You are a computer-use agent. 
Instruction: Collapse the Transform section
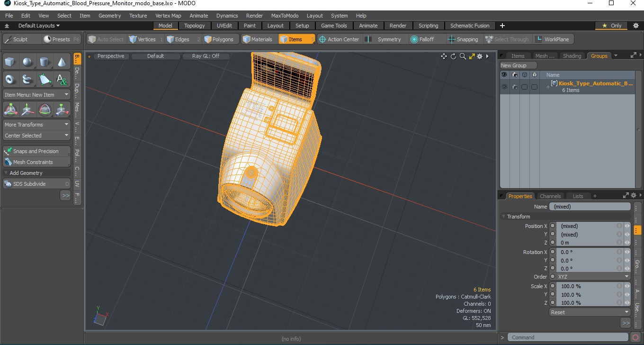point(504,217)
